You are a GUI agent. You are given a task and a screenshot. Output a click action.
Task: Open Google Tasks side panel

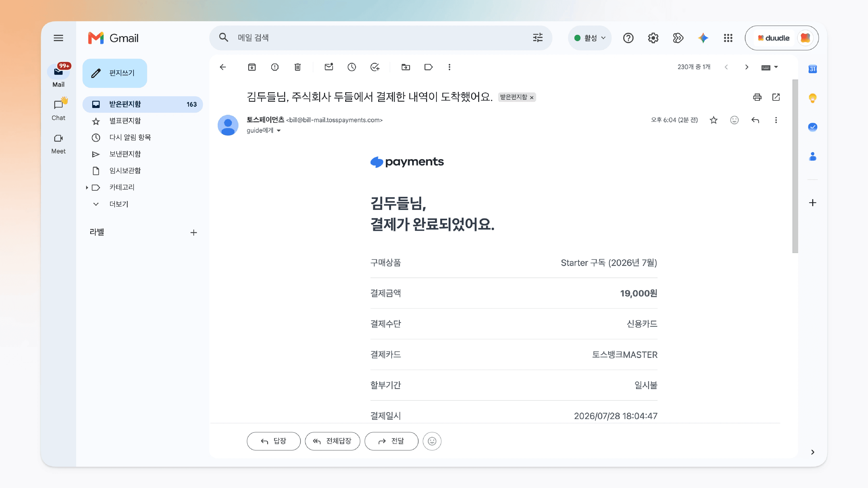point(812,127)
